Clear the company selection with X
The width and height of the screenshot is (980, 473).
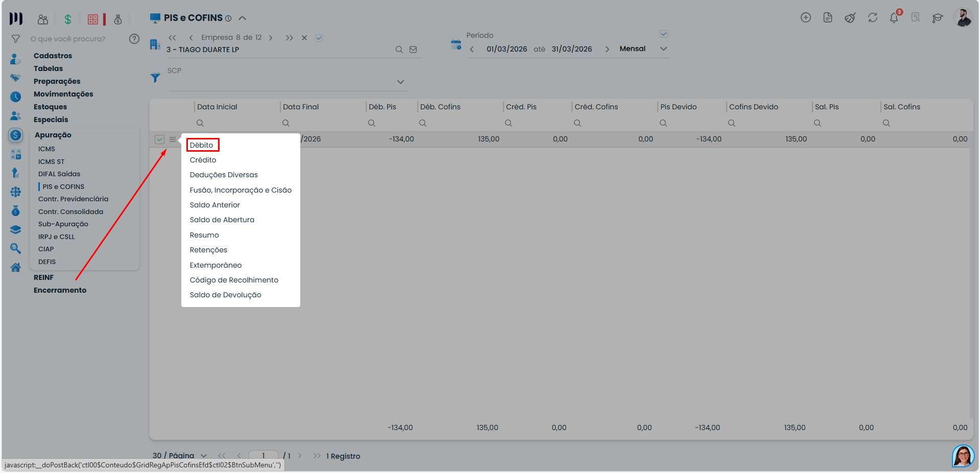click(304, 38)
